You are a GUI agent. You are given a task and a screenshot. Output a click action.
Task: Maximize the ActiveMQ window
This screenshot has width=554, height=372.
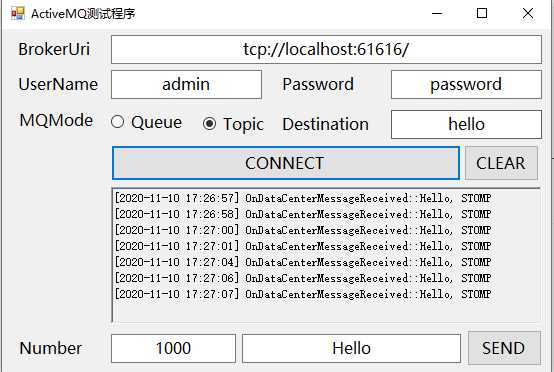pyautogui.click(x=482, y=13)
